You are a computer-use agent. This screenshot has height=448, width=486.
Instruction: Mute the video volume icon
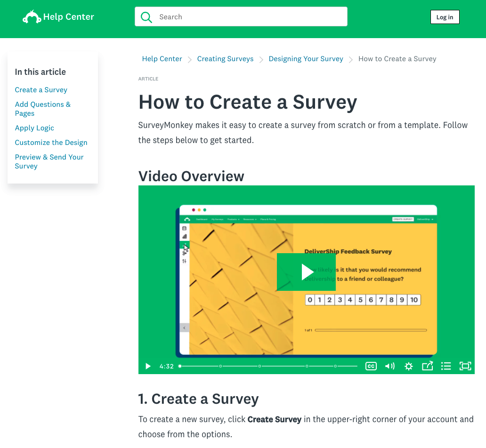click(x=390, y=366)
